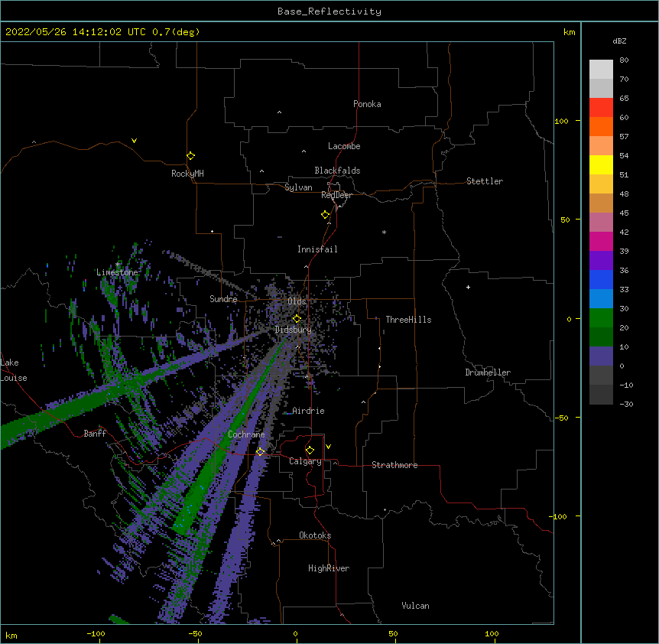Pick the slate purple swatch between 10 and 0
This screenshot has width=659, height=644.
click(601, 356)
